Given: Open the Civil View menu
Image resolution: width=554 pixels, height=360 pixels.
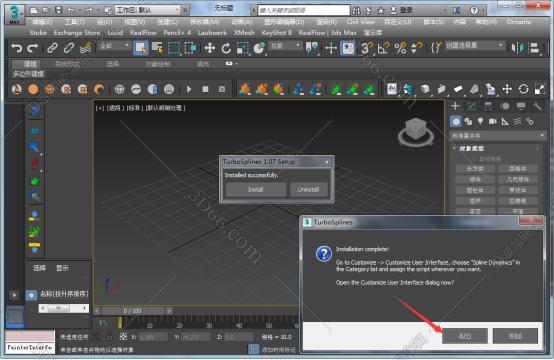Looking at the screenshot, I should tap(360, 22).
